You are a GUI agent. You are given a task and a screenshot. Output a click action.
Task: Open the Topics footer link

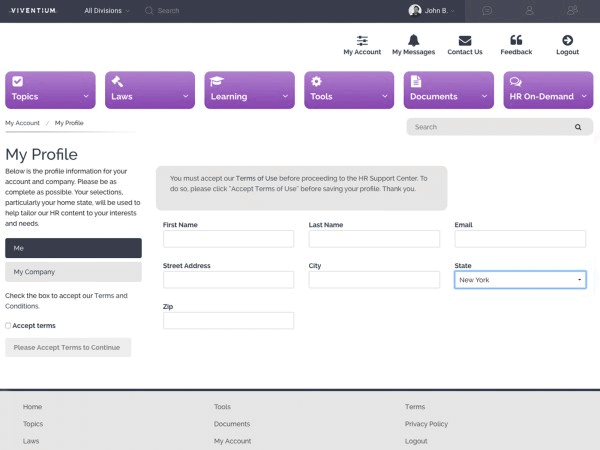(x=33, y=424)
